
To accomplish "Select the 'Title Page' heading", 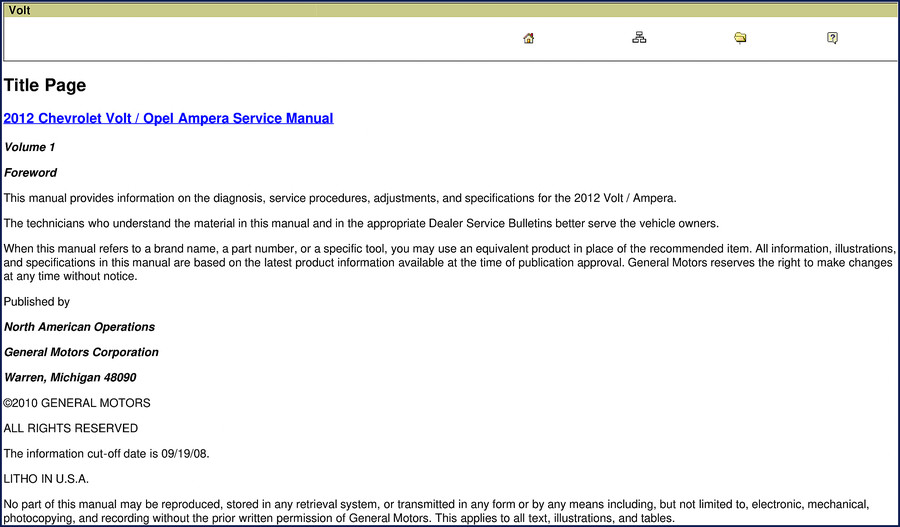I will 45,85.
